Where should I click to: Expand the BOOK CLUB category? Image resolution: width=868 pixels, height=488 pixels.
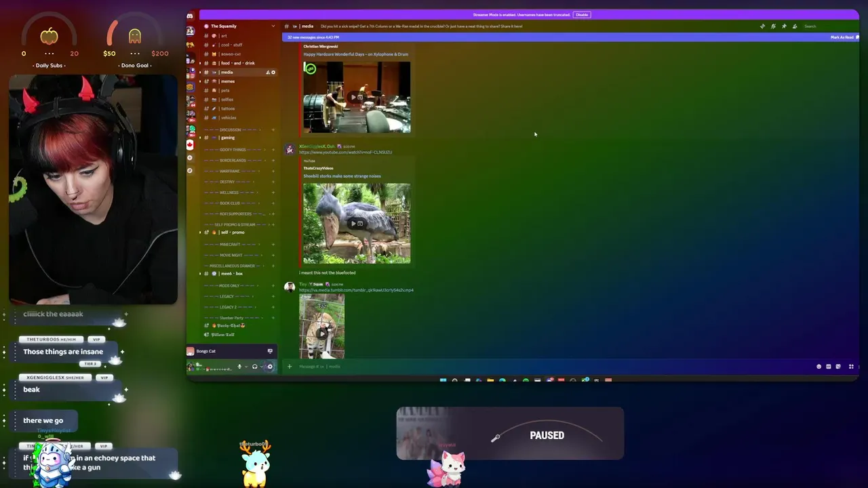[231, 203]
